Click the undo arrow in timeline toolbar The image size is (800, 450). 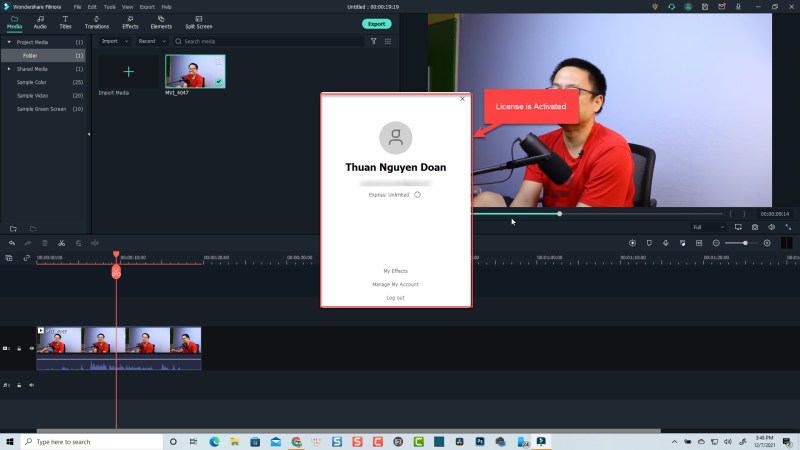pyautogui.click(x=12, y=243)
